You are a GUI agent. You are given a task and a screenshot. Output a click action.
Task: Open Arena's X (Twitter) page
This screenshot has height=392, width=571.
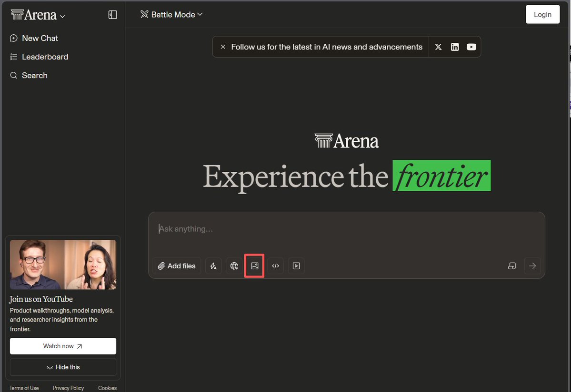pyautogui.click(x=438, y=47)
